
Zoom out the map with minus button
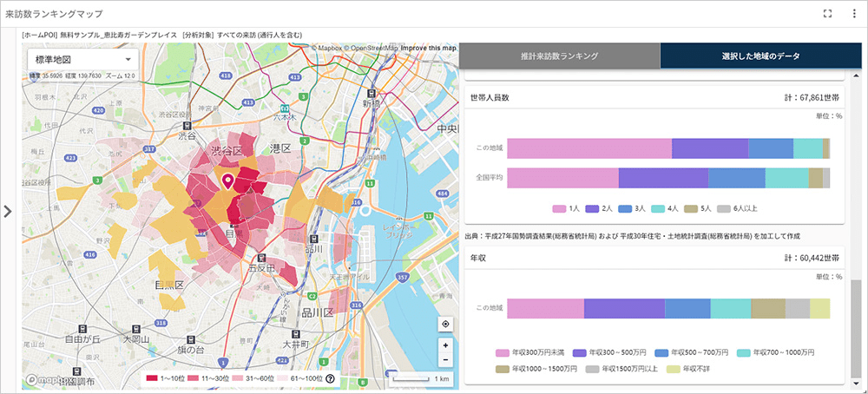coord(445,359)
